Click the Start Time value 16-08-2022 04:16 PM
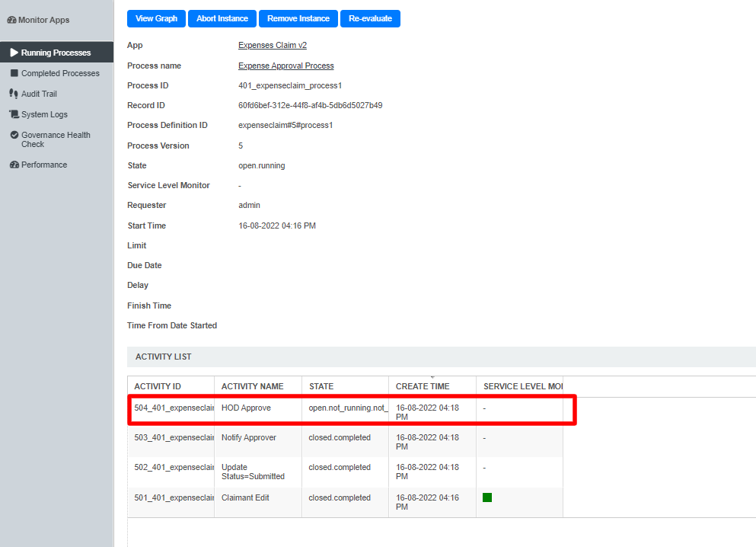The width and height of the screenshot is (756, 547). pos(277,226)
